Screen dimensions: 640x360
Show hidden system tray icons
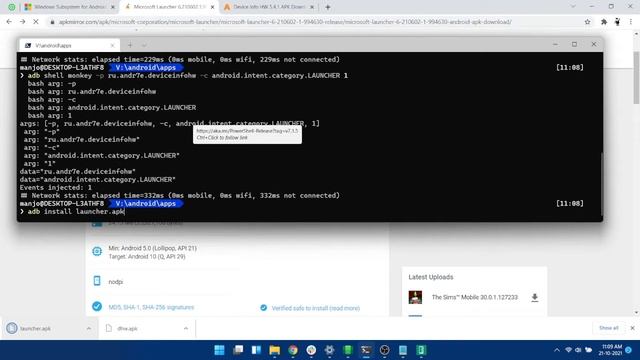(x=557, y=350)
